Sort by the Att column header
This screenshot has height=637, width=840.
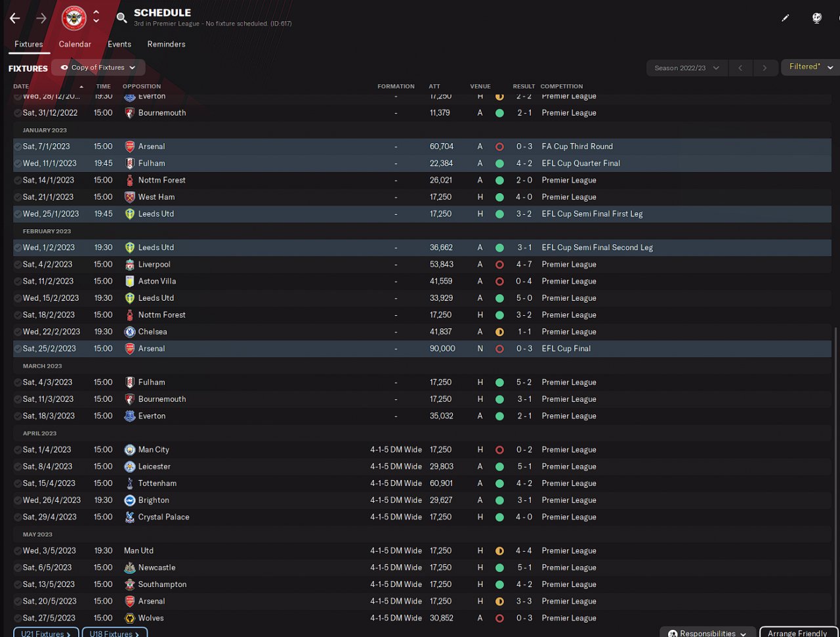(434, 86)
